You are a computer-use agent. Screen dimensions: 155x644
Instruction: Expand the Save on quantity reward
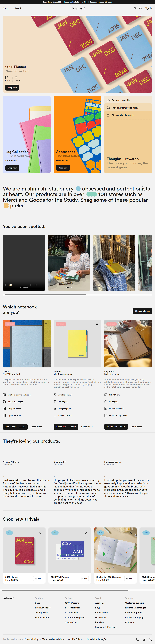click(128, 100)
